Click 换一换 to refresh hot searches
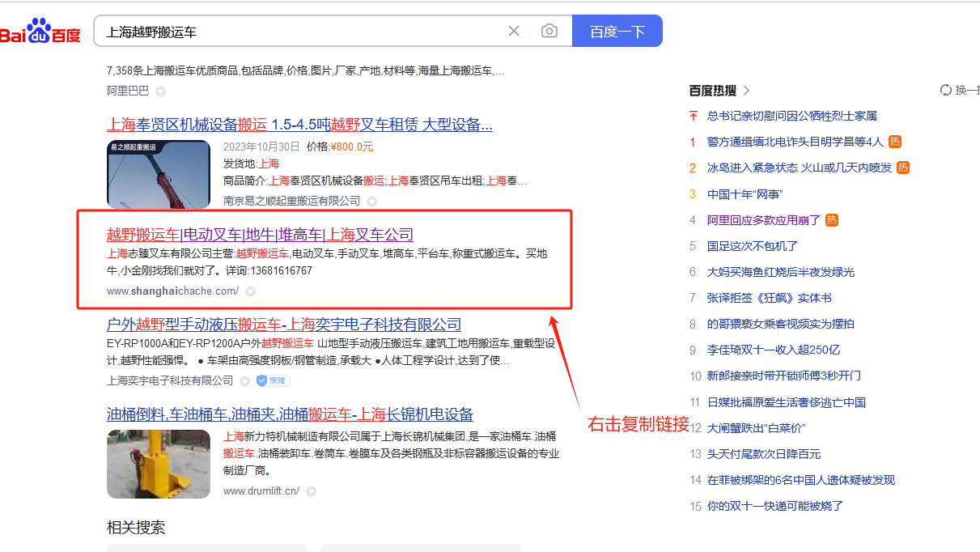 [x=967, y=90]
